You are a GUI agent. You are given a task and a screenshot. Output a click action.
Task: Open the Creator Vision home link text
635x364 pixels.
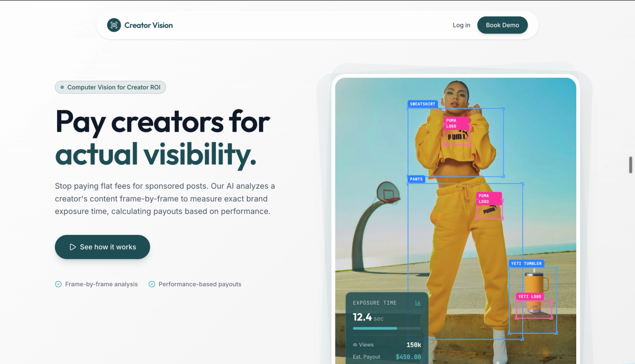148,25
